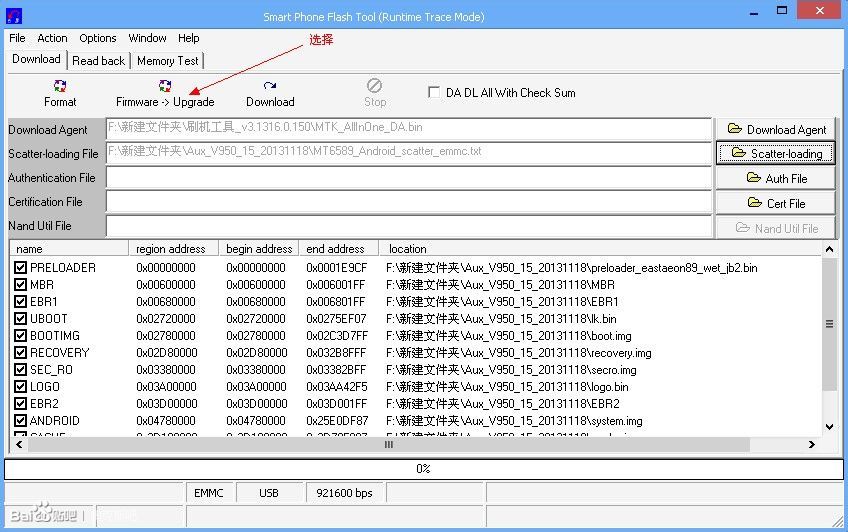Switch to the Read back tab
Screen dimensions: 848x532
99,61
